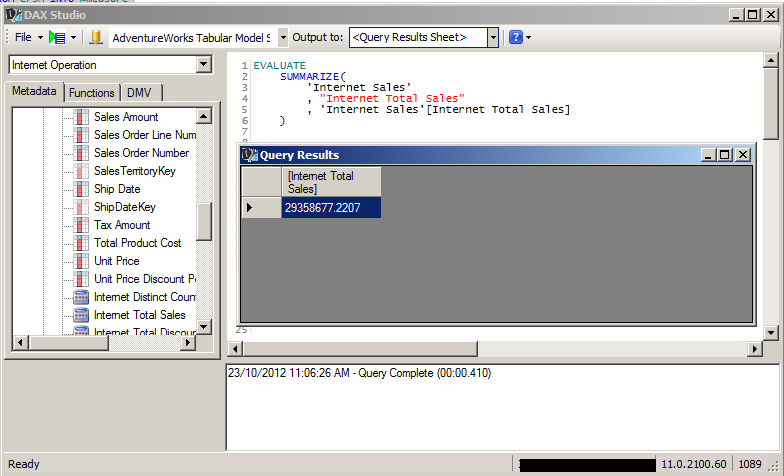The height and width of the screenshot is (476, 784).
Task: Select the Tax Amount column
Action: (x=122, y=225)
